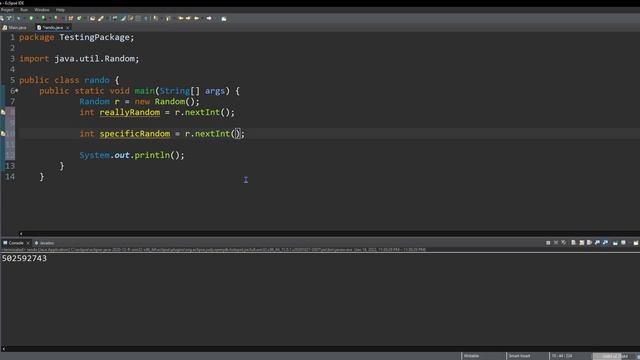
Task: Open the Project menu
Action: tap(7, 10)
